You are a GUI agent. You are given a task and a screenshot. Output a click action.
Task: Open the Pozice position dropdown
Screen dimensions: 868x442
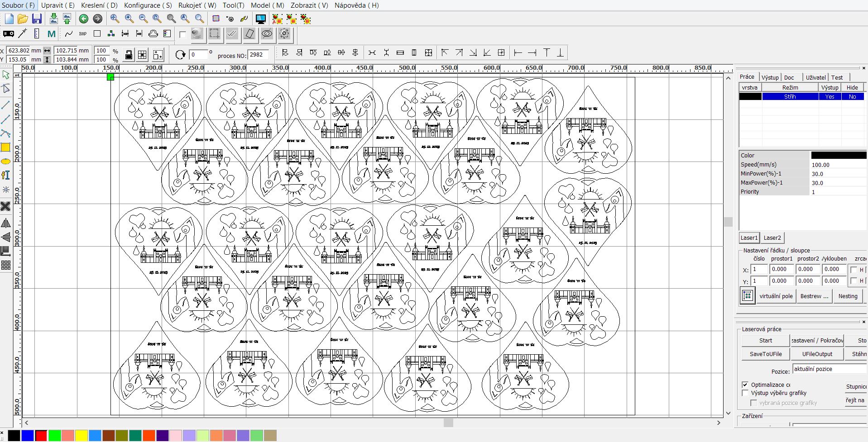click(830, 369)
